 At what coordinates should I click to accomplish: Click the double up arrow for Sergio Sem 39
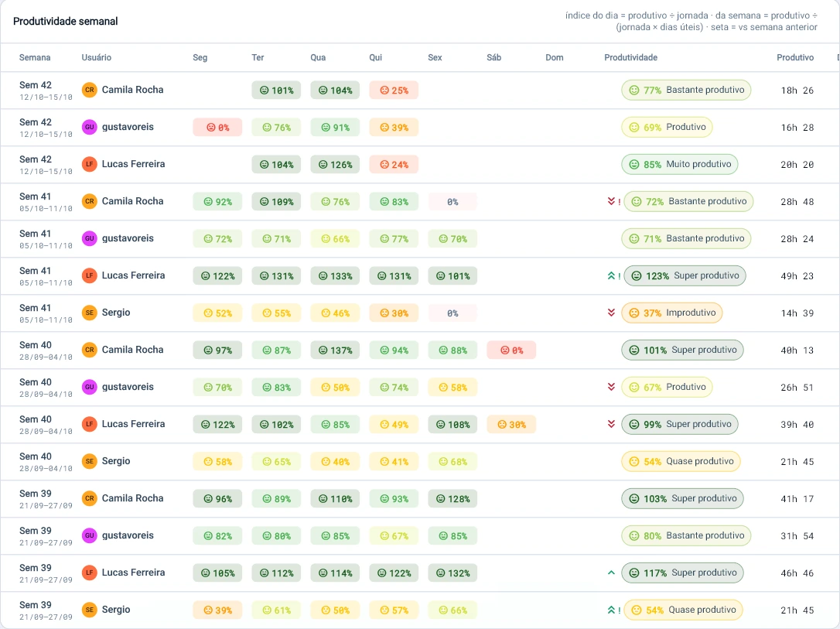click(x=611, y=610)
